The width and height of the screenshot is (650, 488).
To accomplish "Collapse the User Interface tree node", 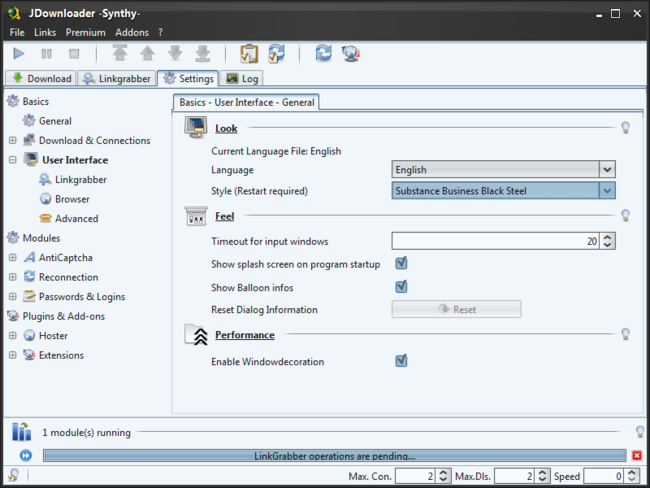I will [12, 160].
